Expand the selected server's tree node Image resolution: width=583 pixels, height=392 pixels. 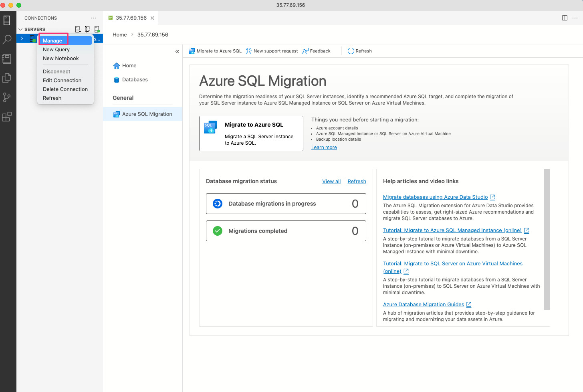(x=22, y=38)
